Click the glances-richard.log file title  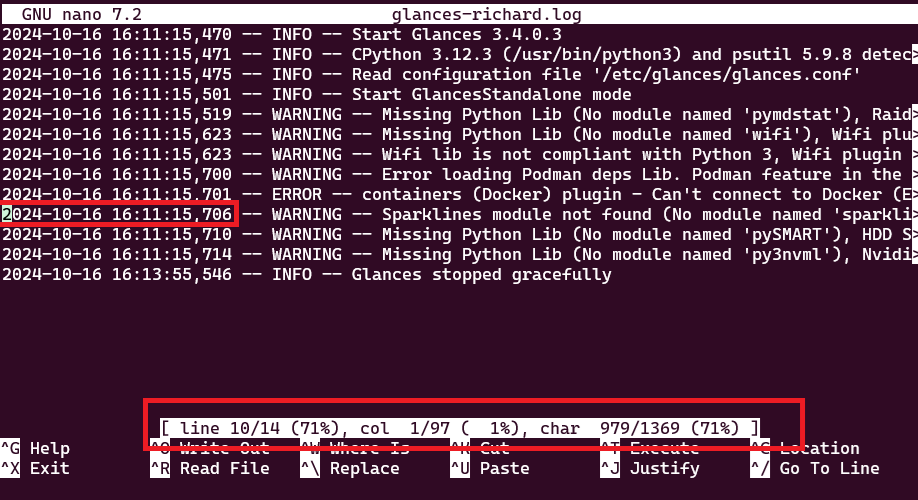pos(487,14)
